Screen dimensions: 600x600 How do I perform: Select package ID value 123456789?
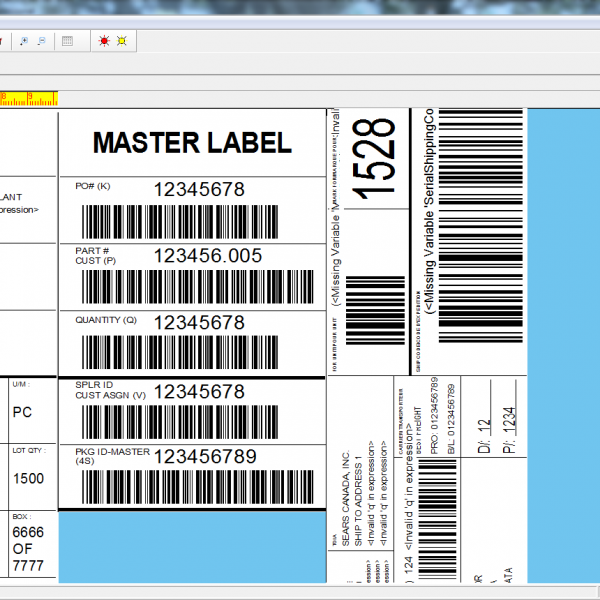point(205,457)
